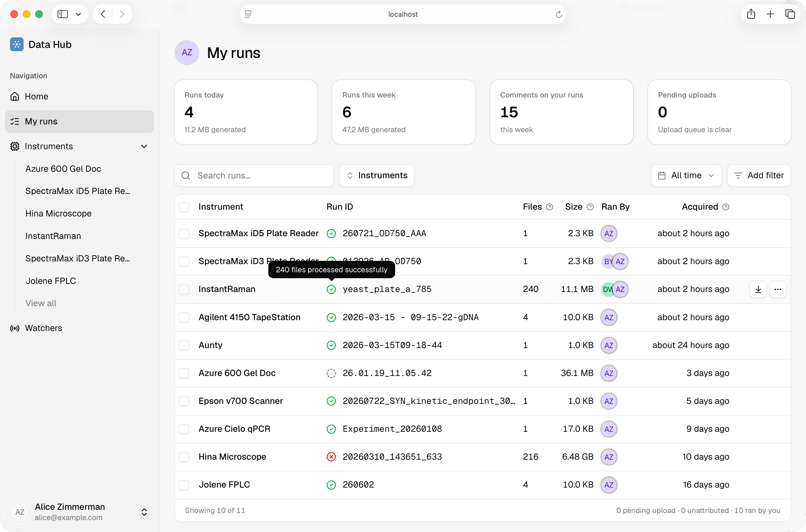Check the Aunty row checkbox
Viewport: 806px width, 532px height.
[x=184, y=345]
